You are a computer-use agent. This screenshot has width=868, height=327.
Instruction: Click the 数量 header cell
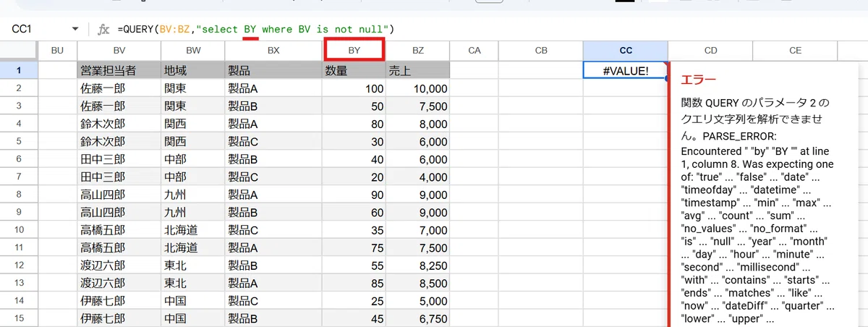(354, 70)
